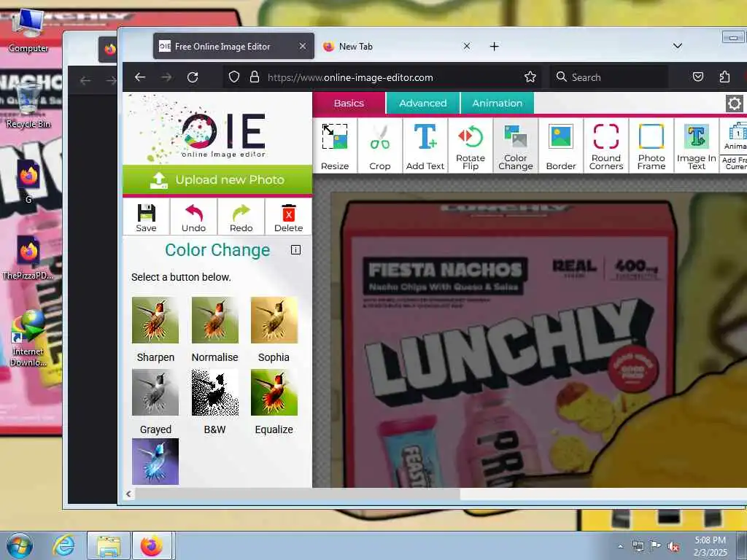Expand the list all tabs dropdown
Screen dimensions: 747x560
coord(678,46)
